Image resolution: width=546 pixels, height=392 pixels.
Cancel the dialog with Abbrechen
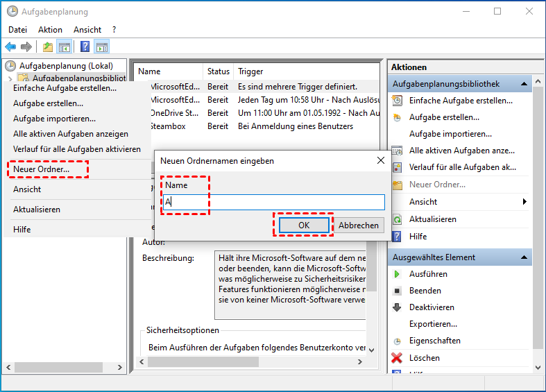(359, 225)
